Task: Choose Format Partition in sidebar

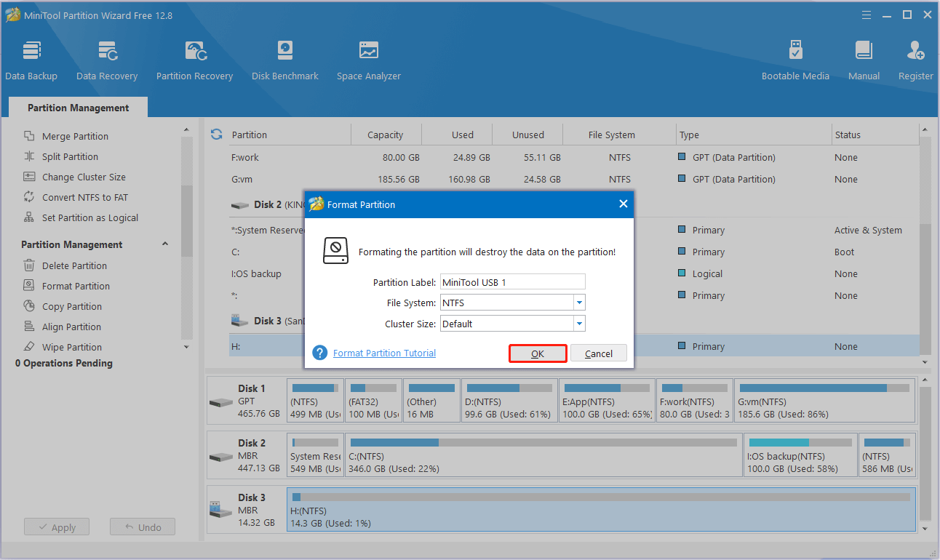Action: [x=76, y=286]
